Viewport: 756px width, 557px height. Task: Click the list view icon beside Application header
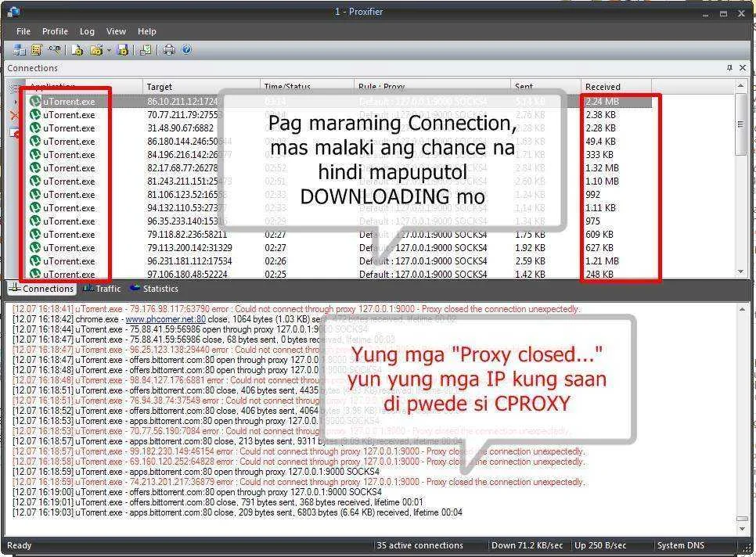coord(14,88)
